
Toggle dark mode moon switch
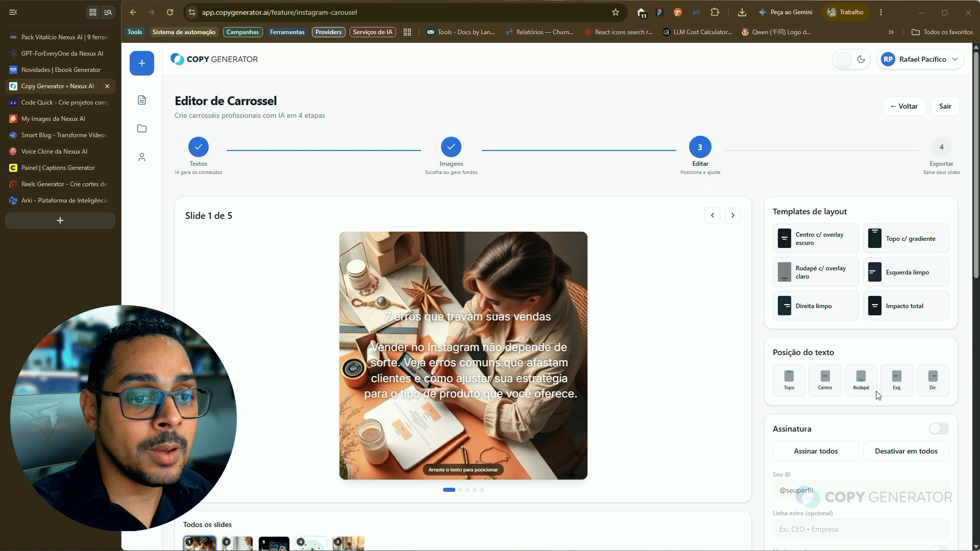pyautogui.click(x=851, y=59)
